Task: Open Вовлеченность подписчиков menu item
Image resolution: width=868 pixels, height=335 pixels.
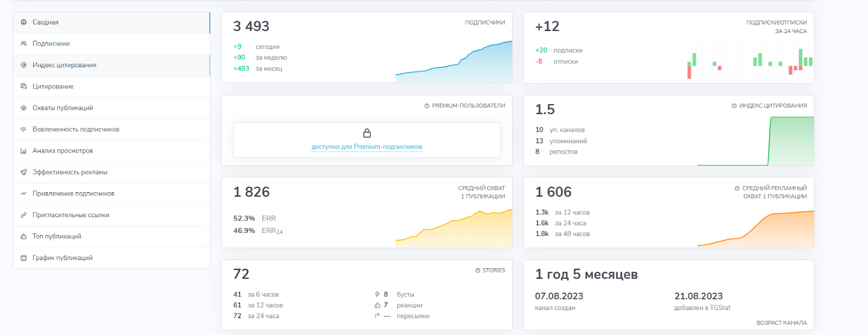Action: tap(75, 129)
